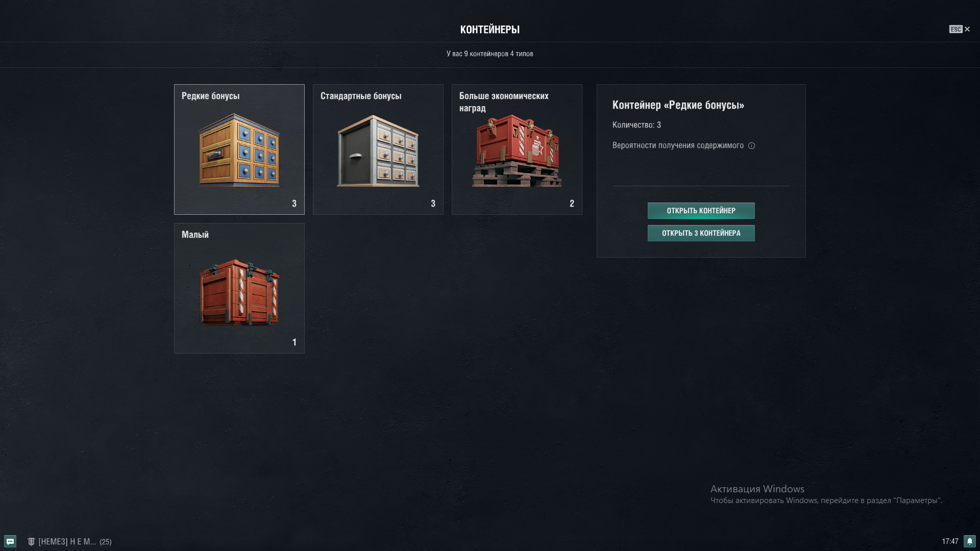The height and width of the screenshot is (551, 980).
Task: Click the Стандартные бонусы card title
Action: tap(361, 96)
